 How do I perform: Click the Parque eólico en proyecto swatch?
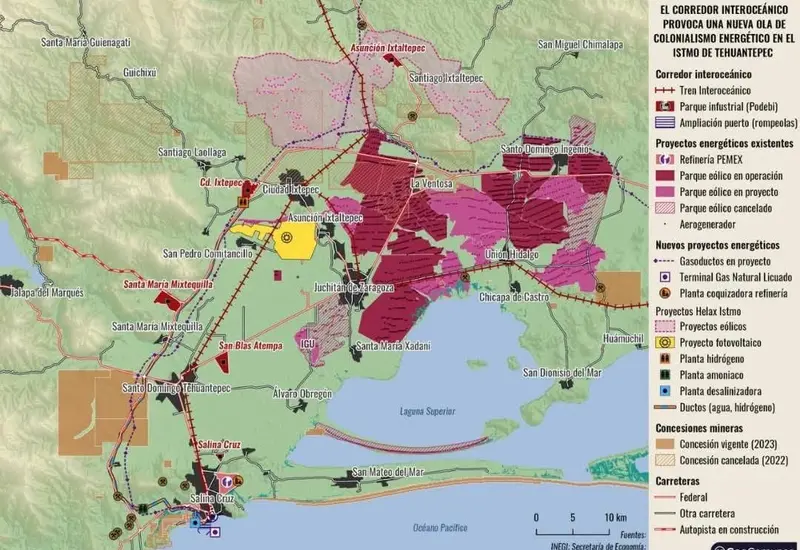pyautogui.click(x=665, y=192)
